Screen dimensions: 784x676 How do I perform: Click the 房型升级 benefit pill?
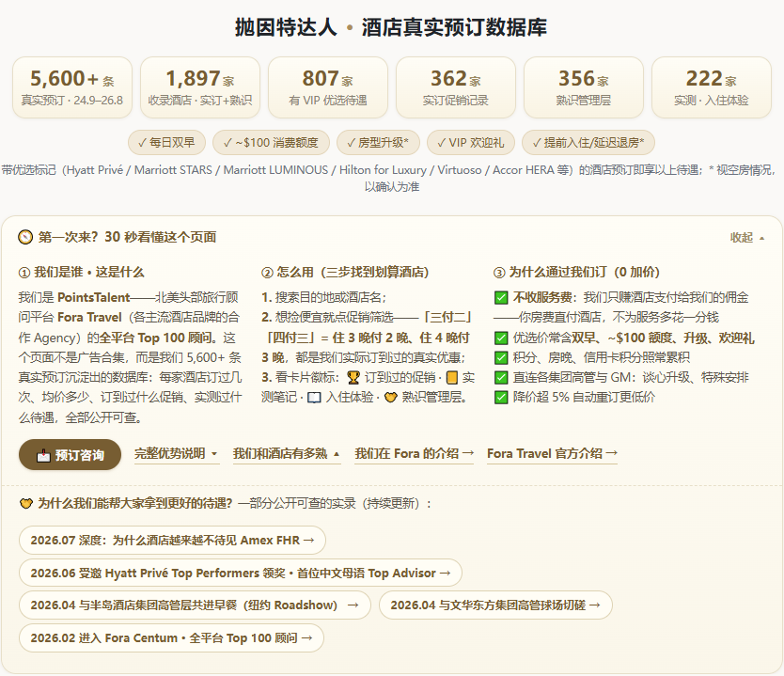[x=378, y=143]
